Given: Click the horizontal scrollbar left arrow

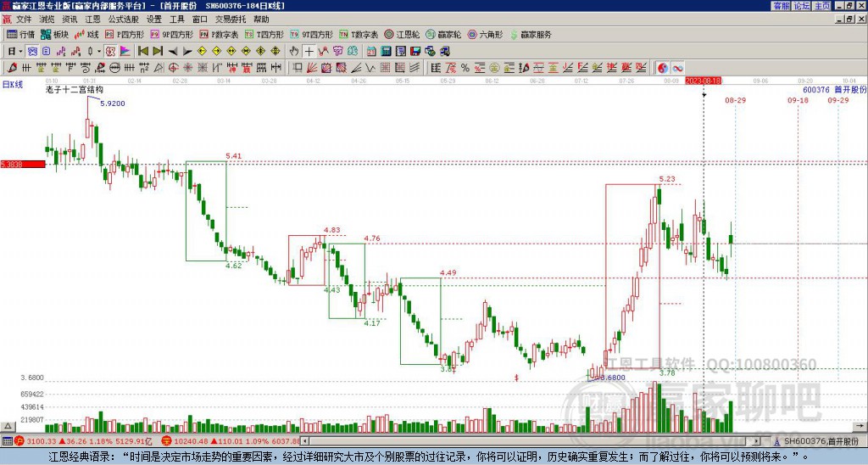Looking at the screenshot, I should tap(304, 441).
